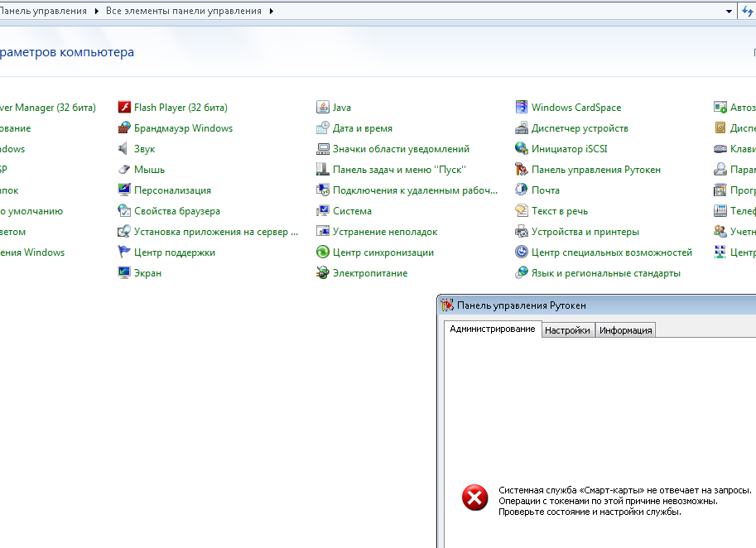Click the Звук speaker icon
The image size is (756, 548).
[124, 149]
